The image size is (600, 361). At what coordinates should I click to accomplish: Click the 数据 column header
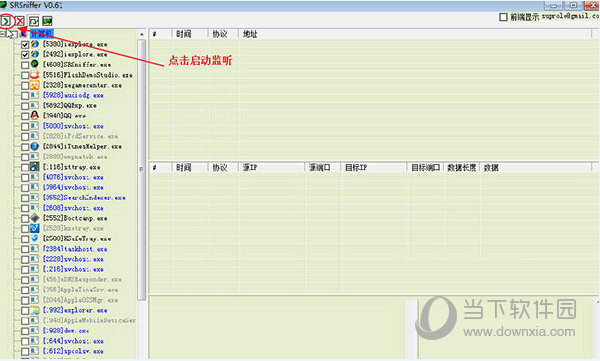coord(536,167)
